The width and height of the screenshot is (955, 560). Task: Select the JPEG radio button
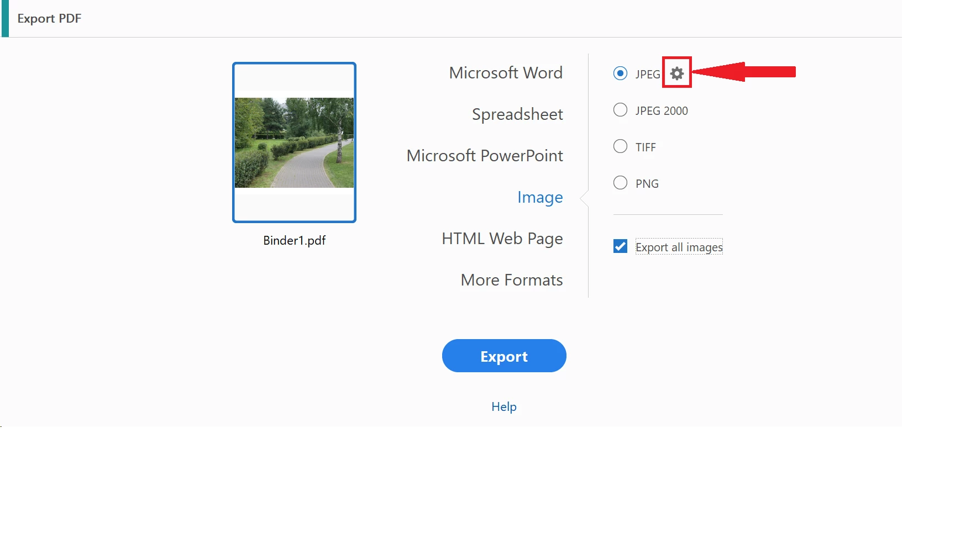[620, 73]
